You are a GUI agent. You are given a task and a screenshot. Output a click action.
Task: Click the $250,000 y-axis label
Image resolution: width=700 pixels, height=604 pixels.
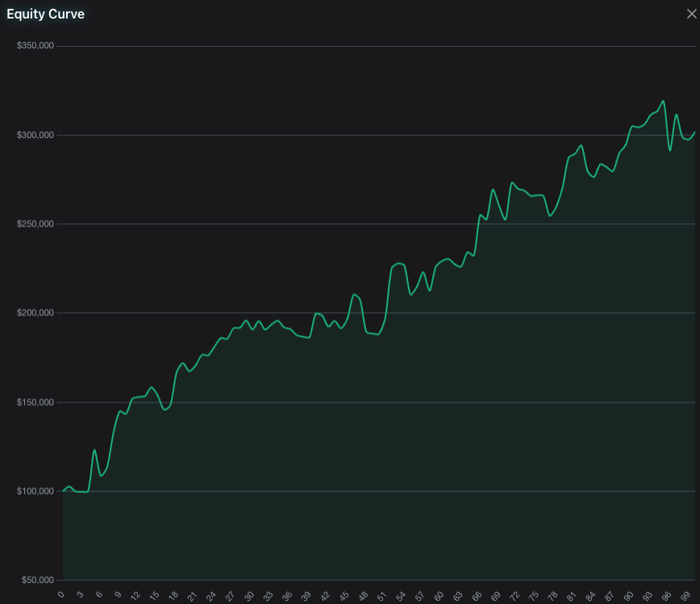click(36, 223)
